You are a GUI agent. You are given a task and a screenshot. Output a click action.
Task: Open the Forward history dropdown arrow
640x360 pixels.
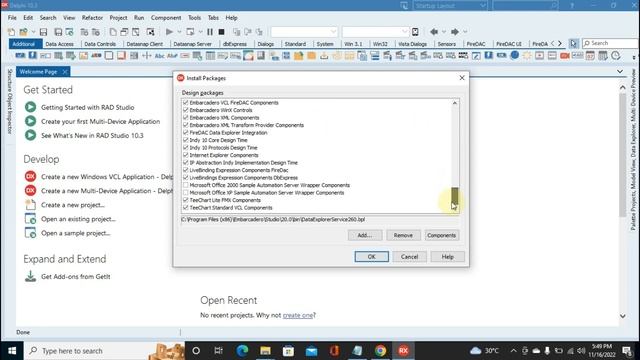[x=464, y=32]
